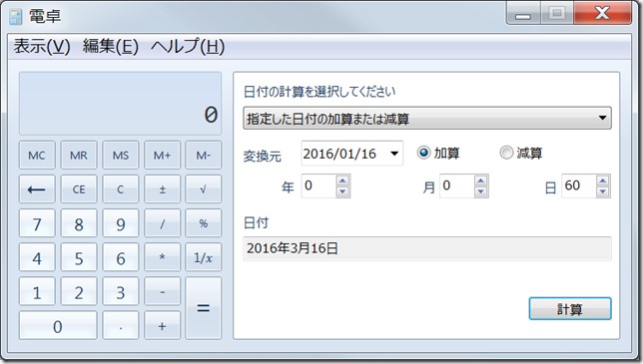Open the 変換元 date picker dropdown

[x=394, y=154]
